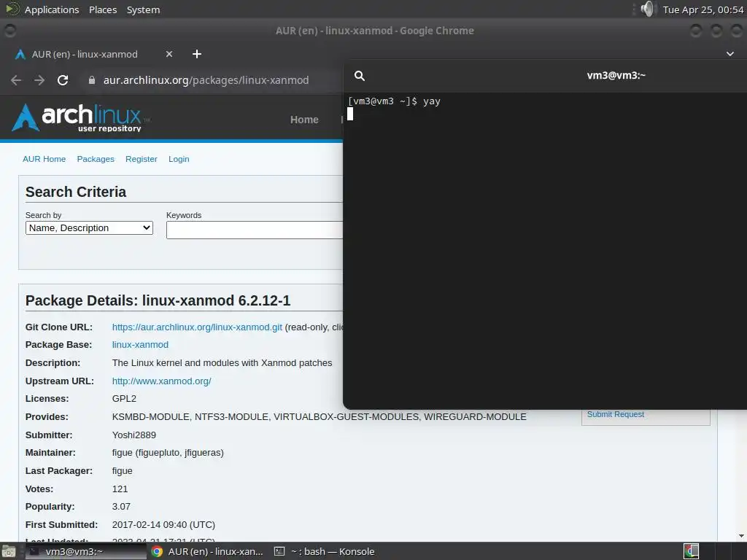747x560 pixels.
Task: Click the Popularity value 3.07
Action: pyautogui.click(x=121, y=507)
